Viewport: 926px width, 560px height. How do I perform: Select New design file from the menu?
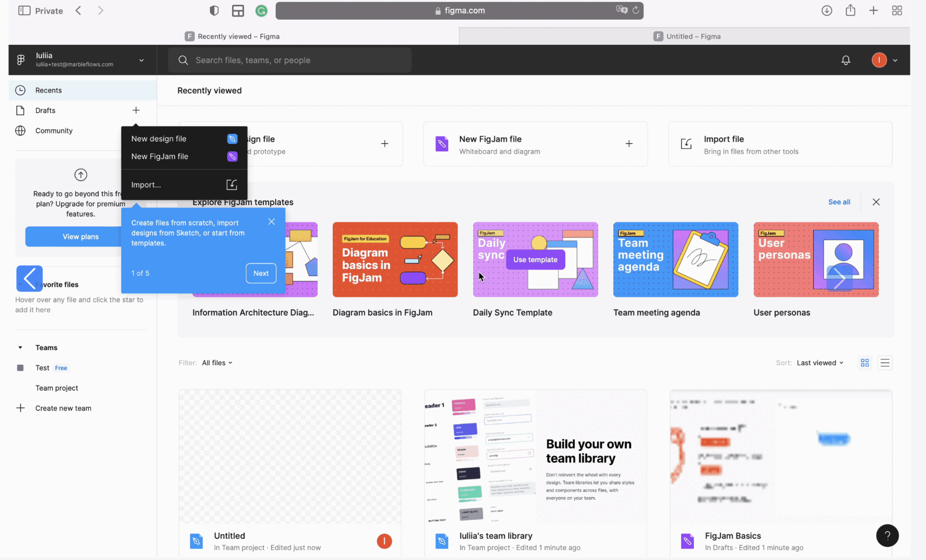click(159, 139)
